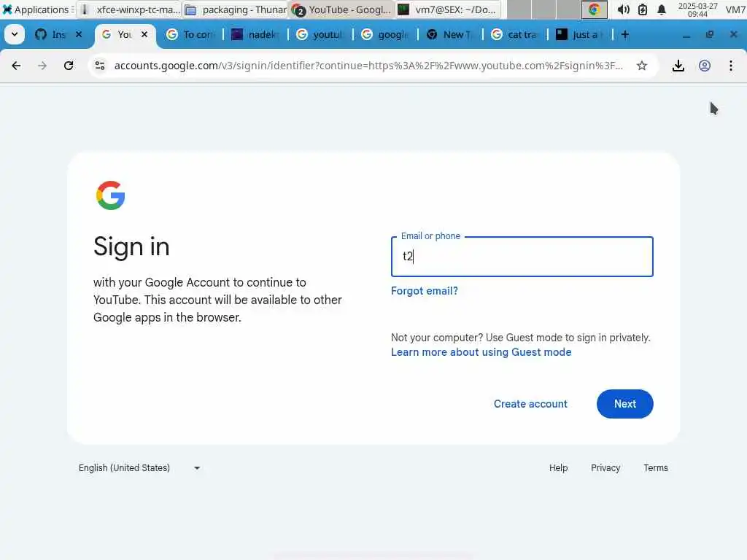747x560 pixels.
Task: Open the notification bell in system tray
Action: tap(661, 9)
